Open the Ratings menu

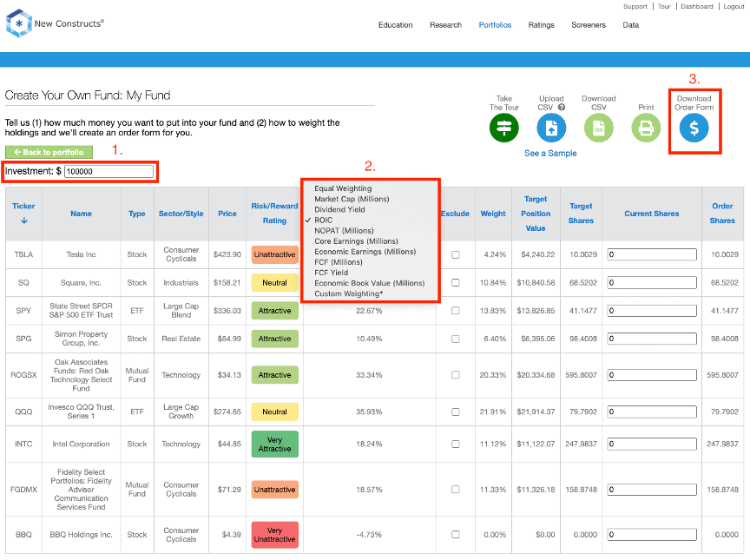pyautogui.click(x=541, y=25)
